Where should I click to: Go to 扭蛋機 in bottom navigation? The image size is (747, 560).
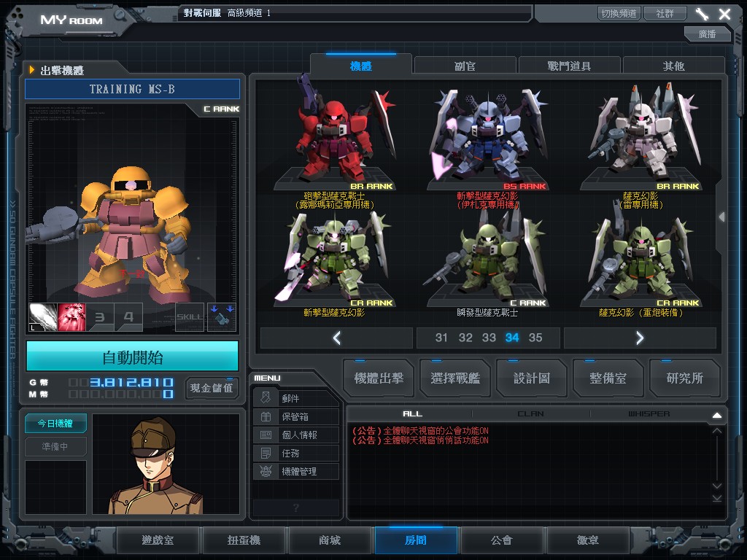point(244,540)
